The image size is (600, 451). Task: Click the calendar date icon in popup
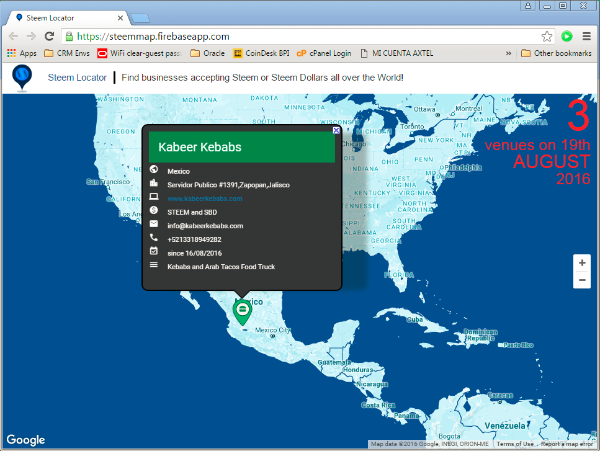click(x=154, y=251)
